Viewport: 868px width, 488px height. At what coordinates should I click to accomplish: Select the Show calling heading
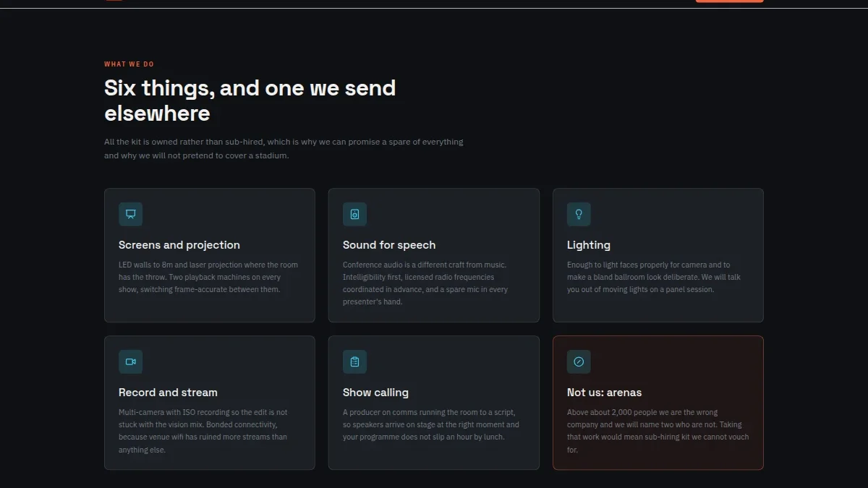coord(375,393)
